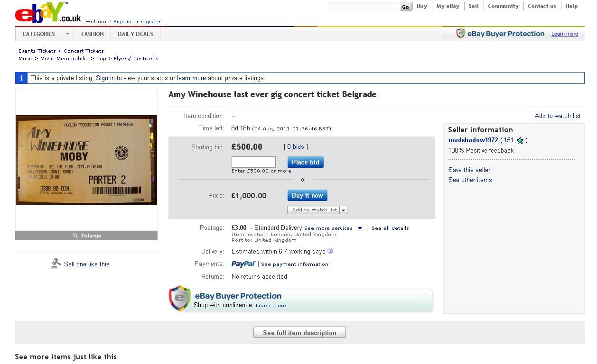597x364 pixels.
Task: Click the eBay Buyer Protection shield icon
Action: coord(179,298)
